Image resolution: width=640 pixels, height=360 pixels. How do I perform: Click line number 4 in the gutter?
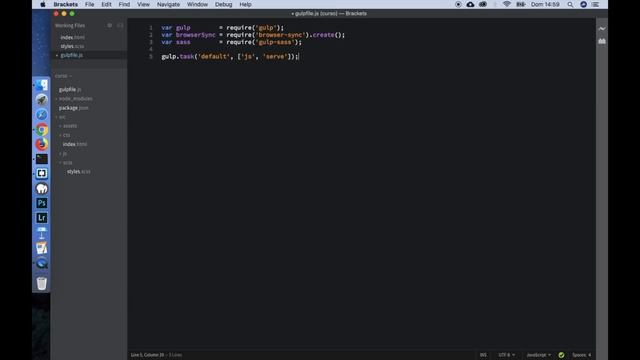pyautogui.click(x=151, y=49)
